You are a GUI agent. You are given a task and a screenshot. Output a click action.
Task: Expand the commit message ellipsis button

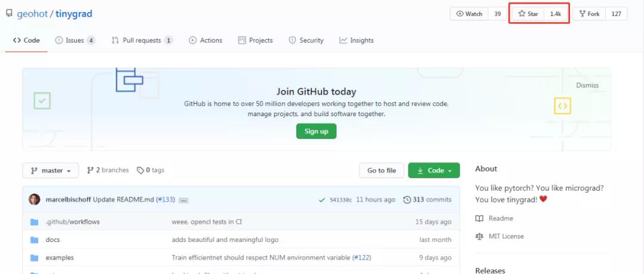tap(184, 200)
